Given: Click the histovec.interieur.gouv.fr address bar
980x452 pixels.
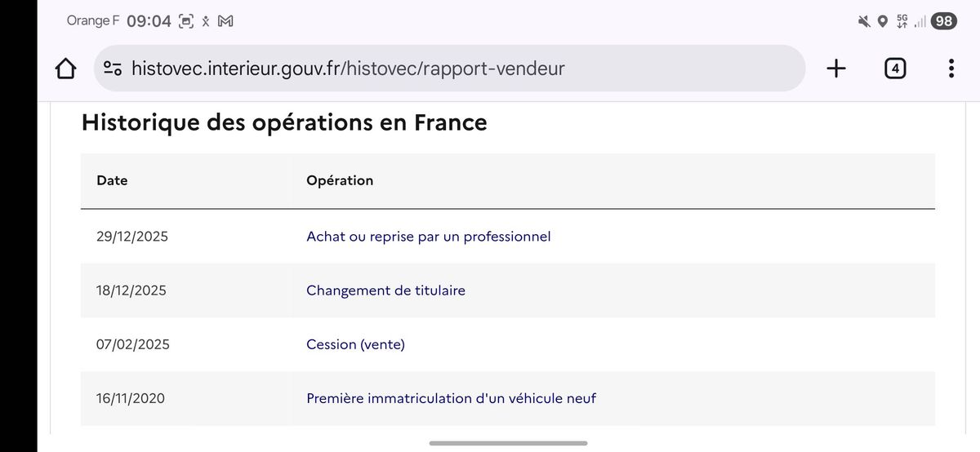Looking at the screenshot, I should coord(449,69).
